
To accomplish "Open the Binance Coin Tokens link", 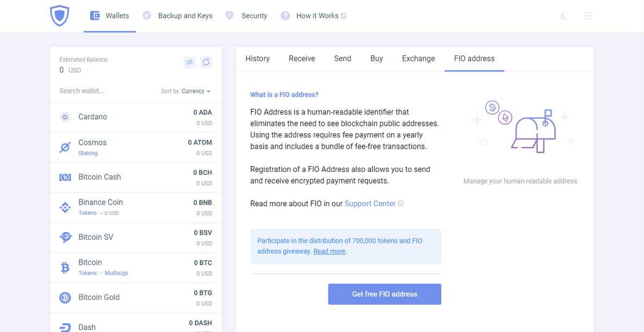I will tap(87, 213).
